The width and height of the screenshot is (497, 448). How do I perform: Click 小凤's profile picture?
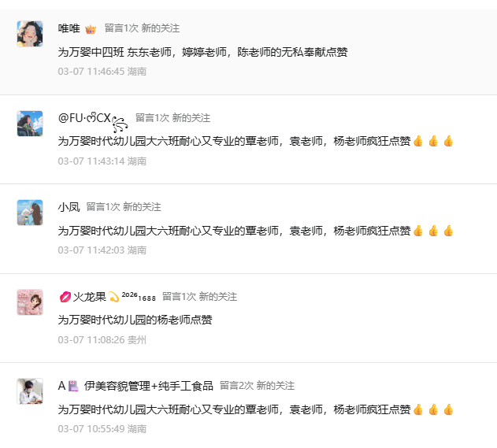[x=30, y=213]
